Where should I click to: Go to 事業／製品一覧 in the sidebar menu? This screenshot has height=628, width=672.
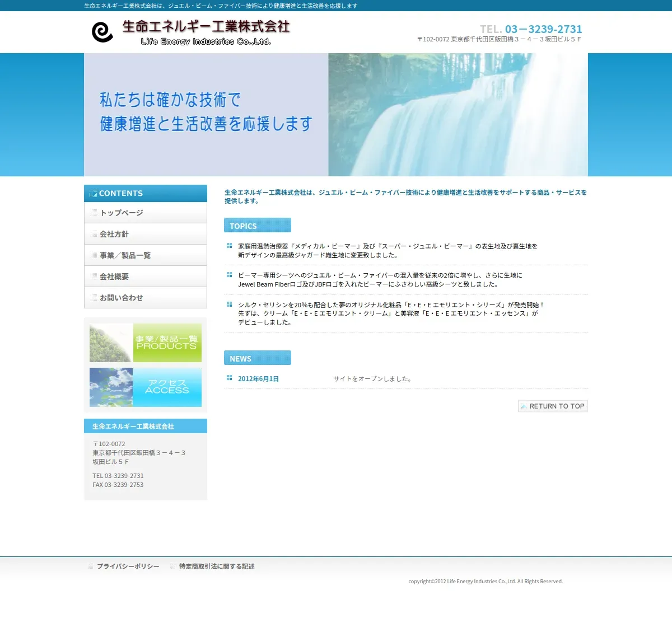(x=146, y=255)
